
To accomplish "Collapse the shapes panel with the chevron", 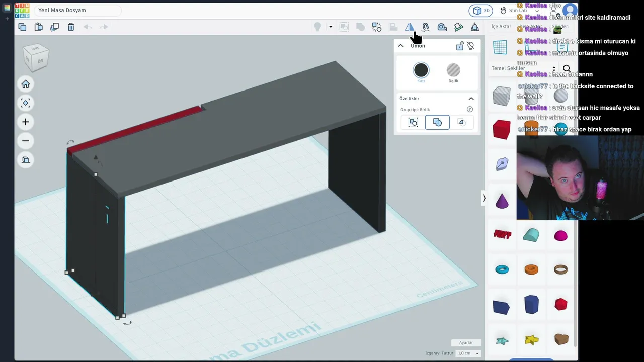I will (x=484, y=198).
